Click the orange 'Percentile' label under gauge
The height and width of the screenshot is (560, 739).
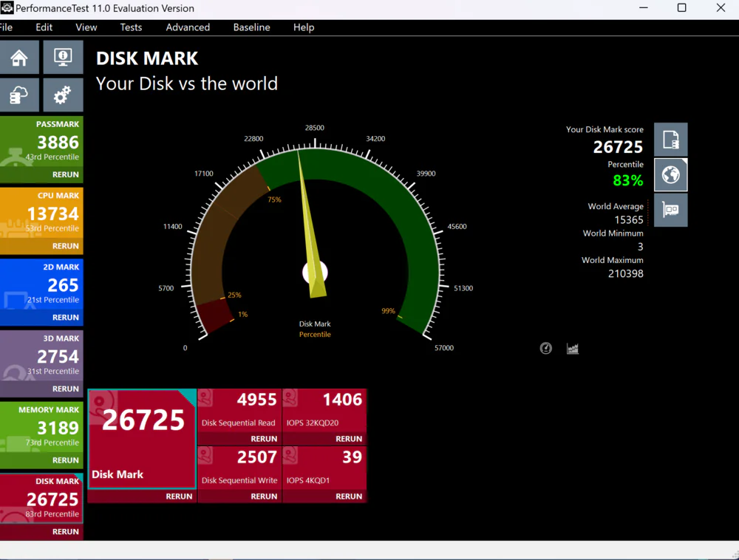(315, 335)
